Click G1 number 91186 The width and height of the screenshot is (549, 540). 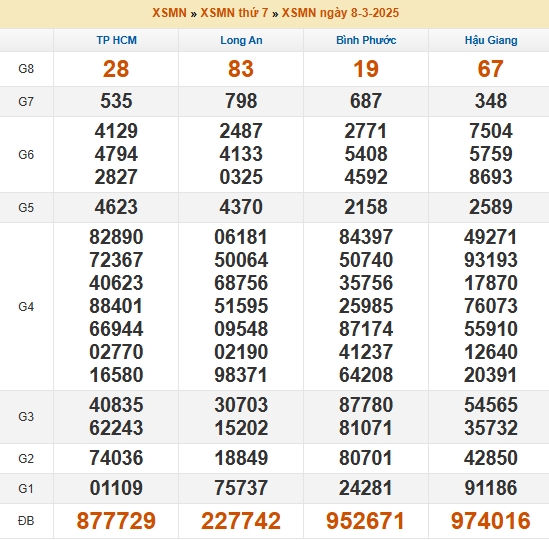pos(491,488)
